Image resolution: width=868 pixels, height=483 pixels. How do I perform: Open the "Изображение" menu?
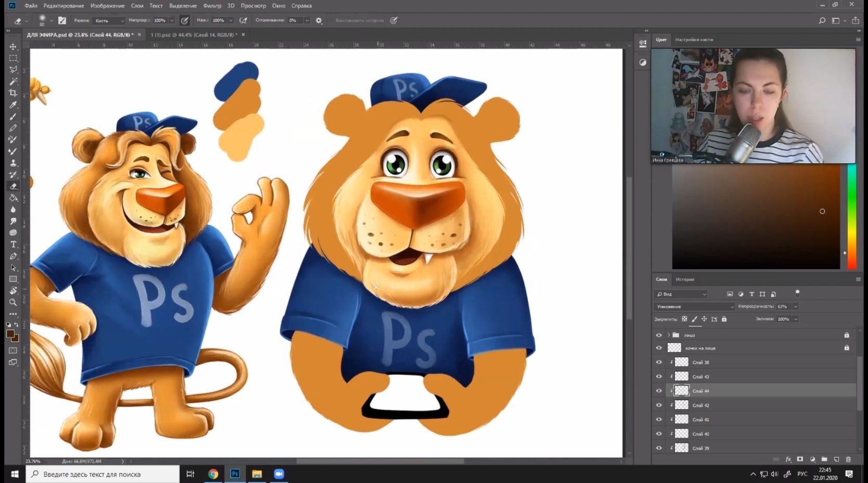coord(107,6)
